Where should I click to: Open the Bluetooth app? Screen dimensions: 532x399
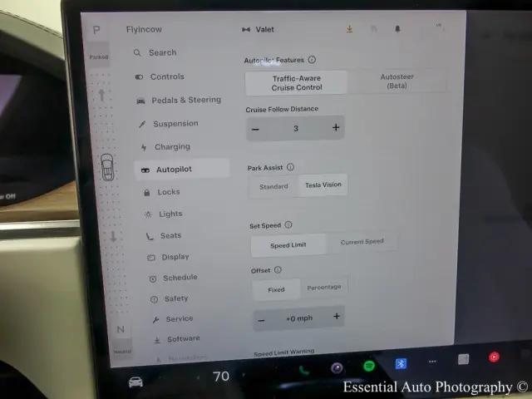point(401,363)
